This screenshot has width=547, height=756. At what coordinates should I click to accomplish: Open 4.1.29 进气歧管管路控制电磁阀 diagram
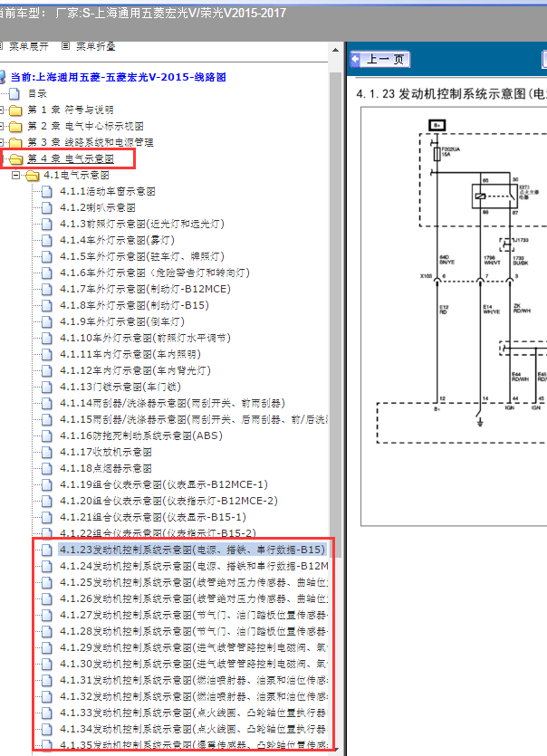click(x=194, y=647)
